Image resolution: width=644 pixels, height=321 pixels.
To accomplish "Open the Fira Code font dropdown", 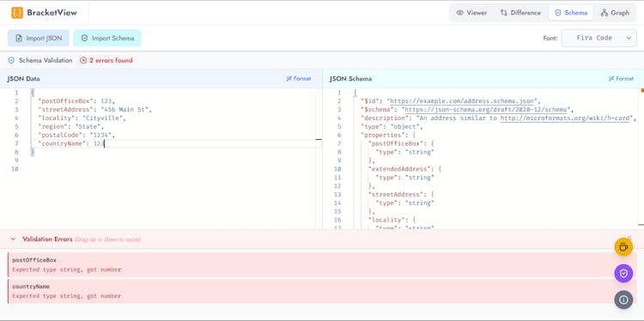I will (598, 38).
